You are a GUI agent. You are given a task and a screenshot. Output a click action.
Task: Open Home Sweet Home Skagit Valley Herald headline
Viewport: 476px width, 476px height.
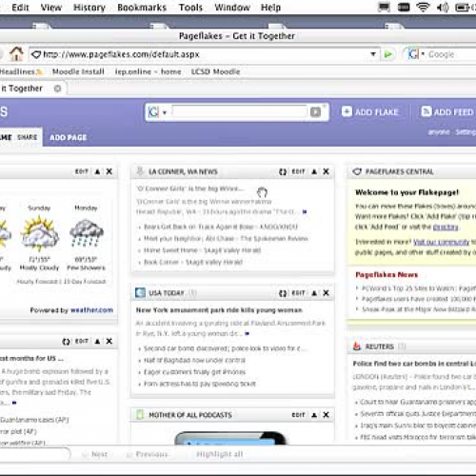tap(202, 250)
